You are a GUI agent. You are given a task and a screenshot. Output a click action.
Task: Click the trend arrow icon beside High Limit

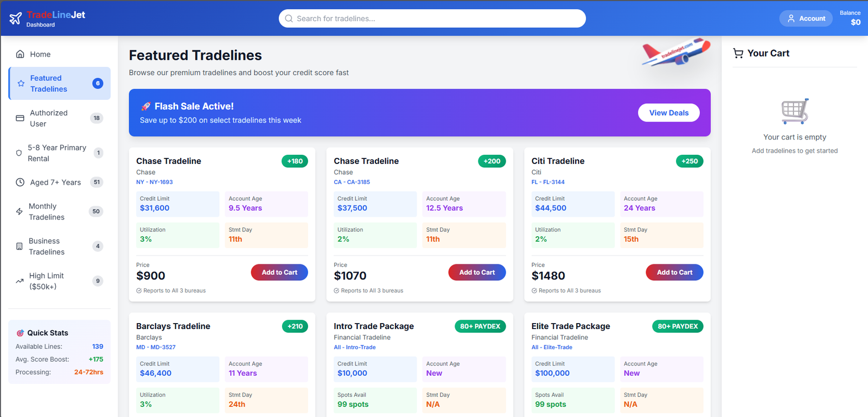pyautogui.click(x=20, y=281)
